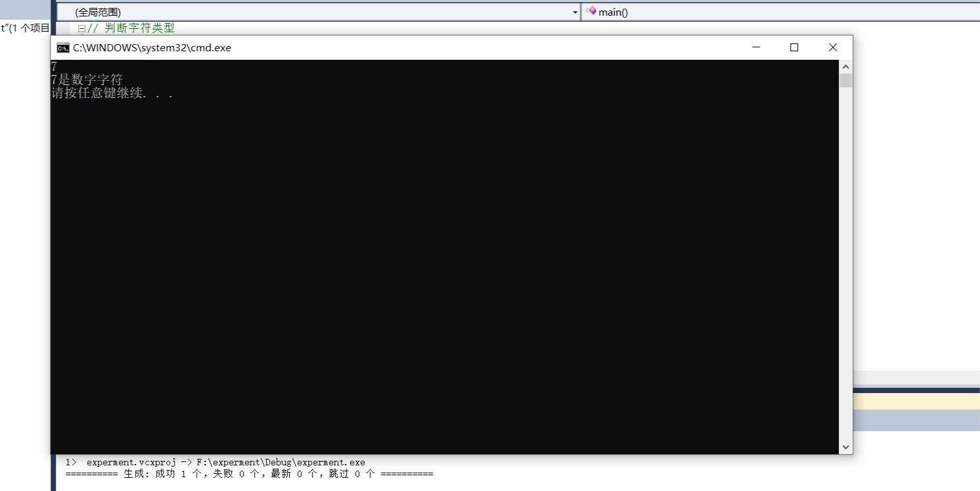Click the experment.vcxproj build output line
The height and width of the screenshot is (491, 980).
pyautogui.click(x=215, y=462)
